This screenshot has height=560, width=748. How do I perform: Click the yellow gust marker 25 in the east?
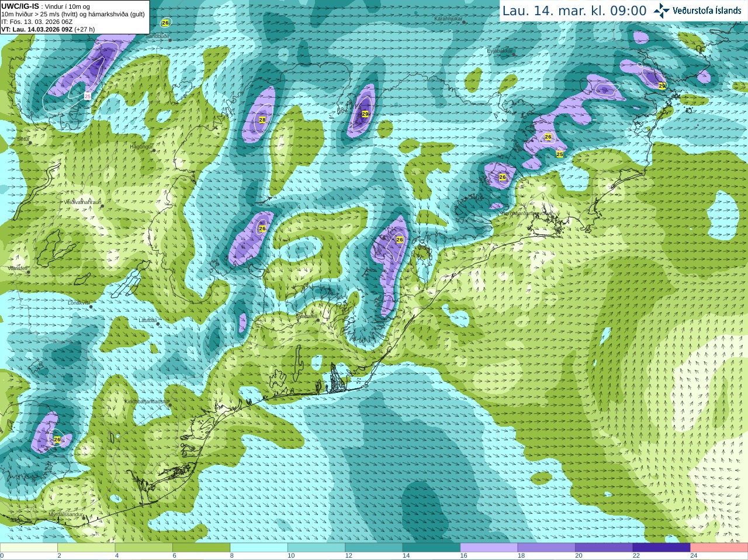point(560,154)
